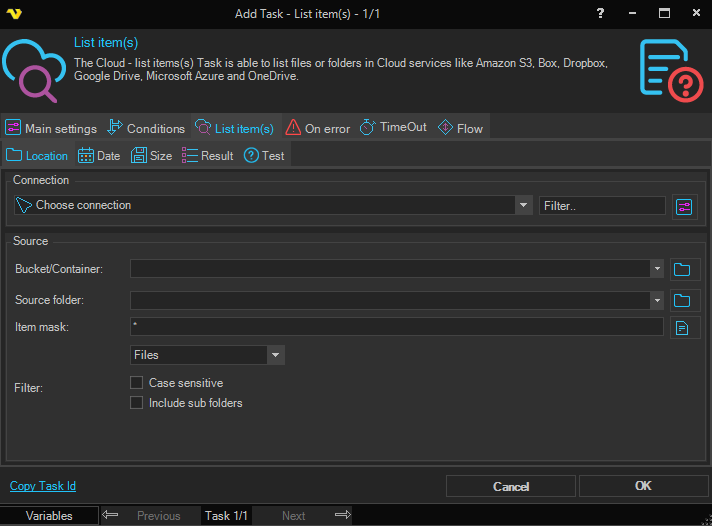
Task: Click the connection manager icon beside Filter
Action: [x=684, y=206]
